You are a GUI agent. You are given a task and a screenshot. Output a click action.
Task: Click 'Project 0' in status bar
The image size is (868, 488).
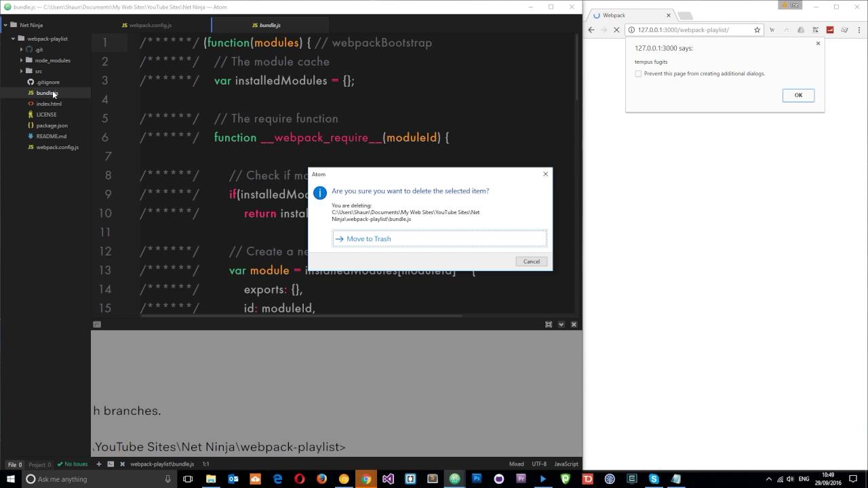[x=39, y=464]
